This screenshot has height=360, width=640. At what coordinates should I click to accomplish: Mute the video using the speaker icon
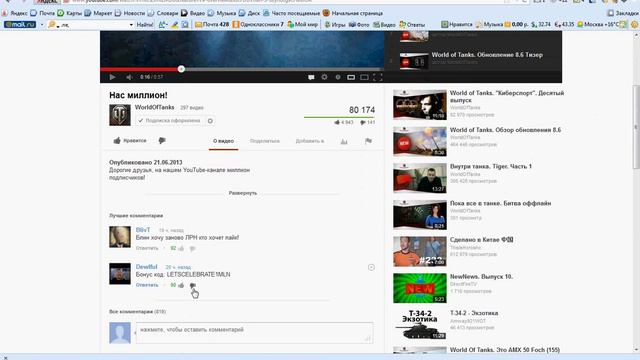129,77
